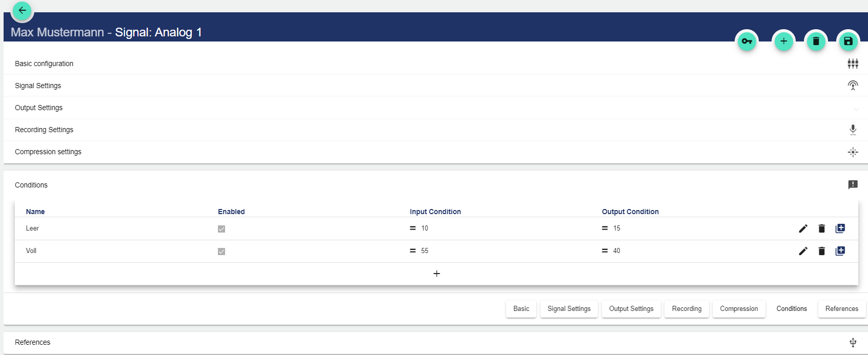The height and width of the screenshot is (355, 868).
Task: Toggle the Enabled checkbox for Leer
Action: click(x=221, y=229)
